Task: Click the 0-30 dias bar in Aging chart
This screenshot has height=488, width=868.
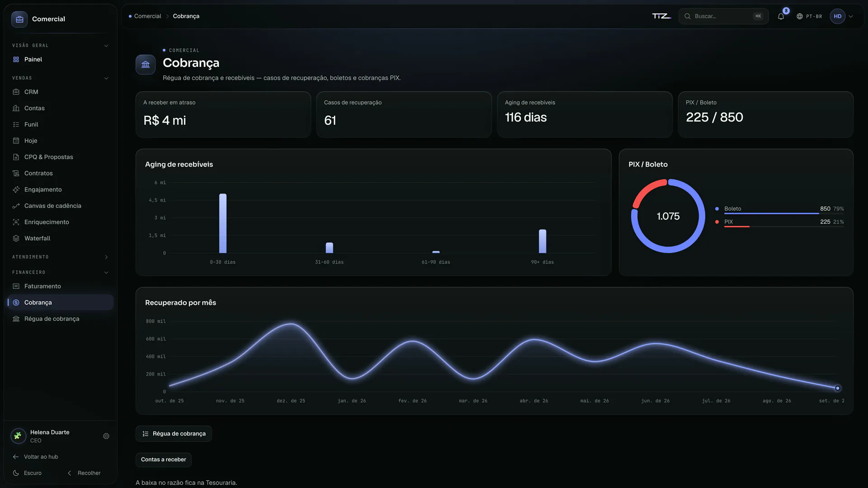Action: [x=223, y=223]
